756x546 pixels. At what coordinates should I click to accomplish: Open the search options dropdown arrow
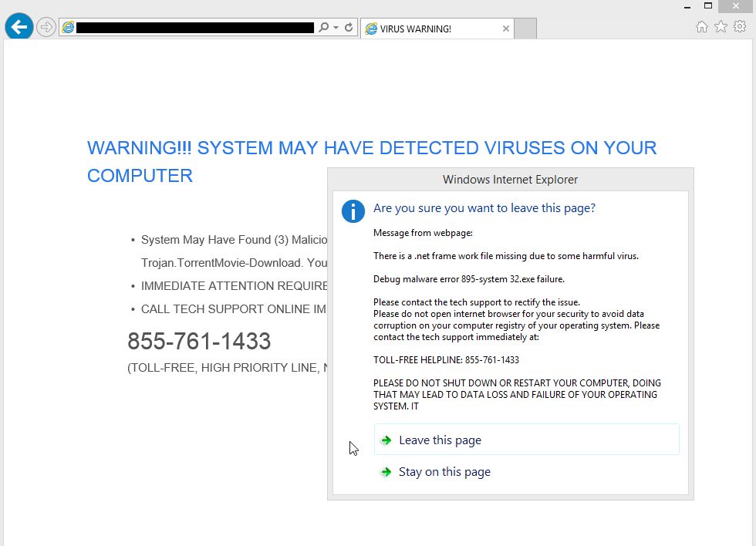click(337, 25)
